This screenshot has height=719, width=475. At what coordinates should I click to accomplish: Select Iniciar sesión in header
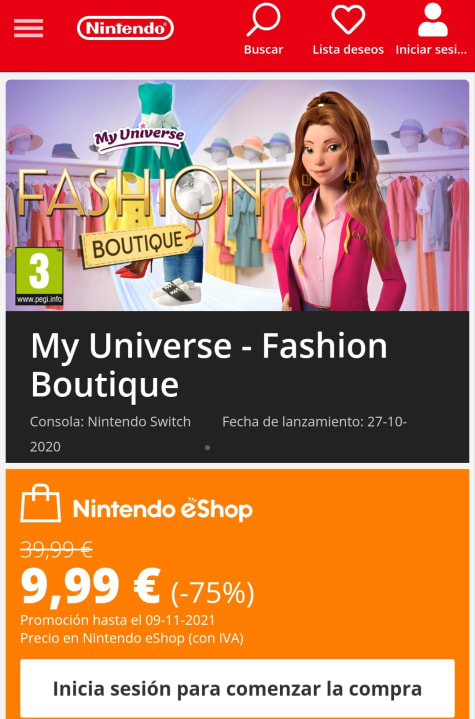[431, 50]
